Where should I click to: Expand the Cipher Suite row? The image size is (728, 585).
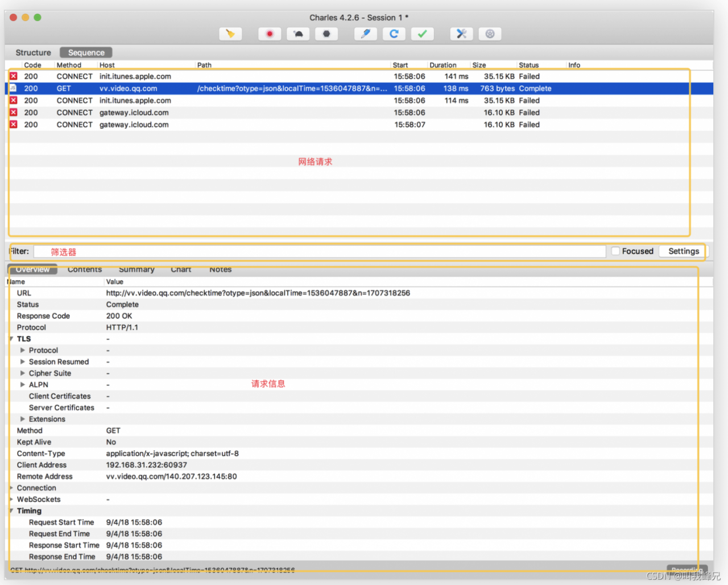click(x=23, y=374)
